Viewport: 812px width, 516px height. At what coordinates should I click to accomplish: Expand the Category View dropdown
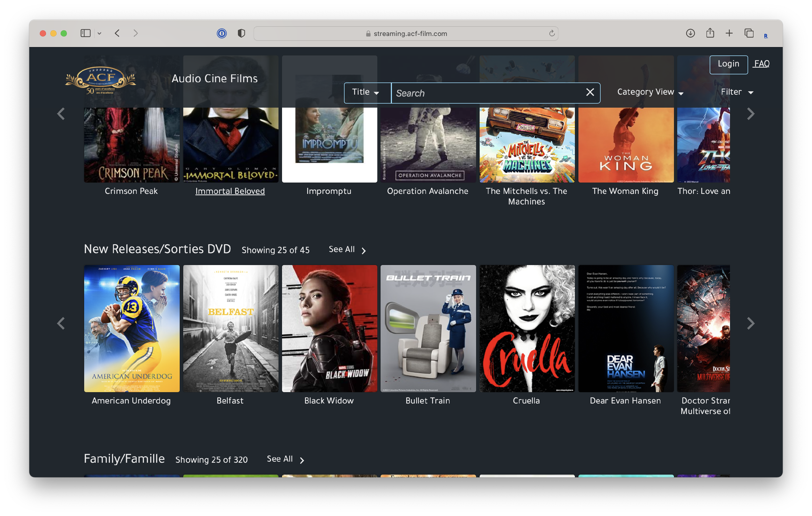click(650, 92)
